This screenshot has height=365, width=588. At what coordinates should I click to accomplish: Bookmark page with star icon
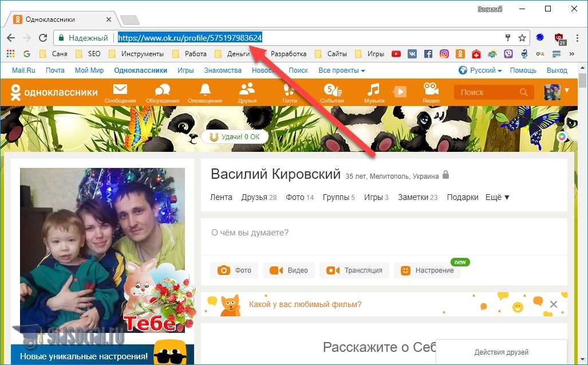(522, 38)
